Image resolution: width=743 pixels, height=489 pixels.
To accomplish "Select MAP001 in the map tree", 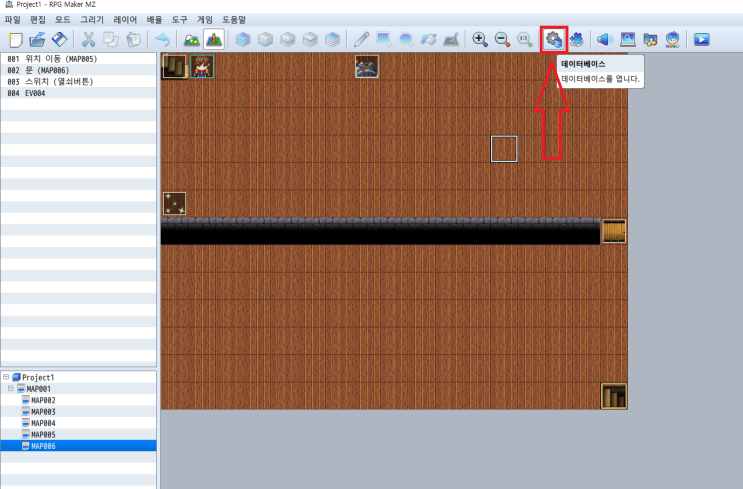I will (38, 389).
